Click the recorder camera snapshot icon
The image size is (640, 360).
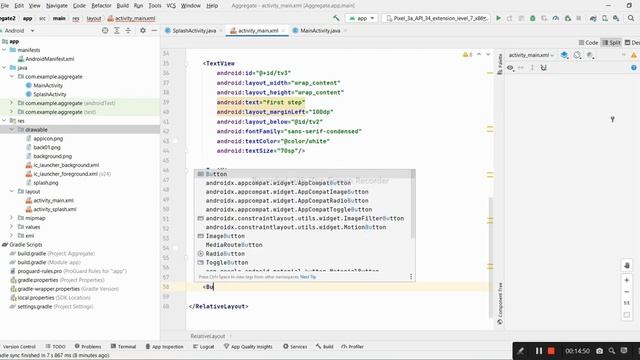click(599, 351)
